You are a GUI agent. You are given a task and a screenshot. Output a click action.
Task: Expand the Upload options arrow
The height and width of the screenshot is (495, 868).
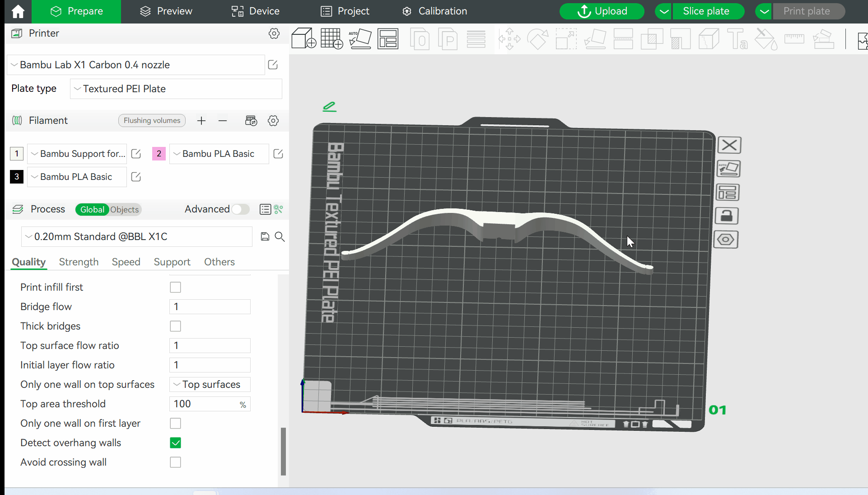pyautogui.click(x=664, y=11)
